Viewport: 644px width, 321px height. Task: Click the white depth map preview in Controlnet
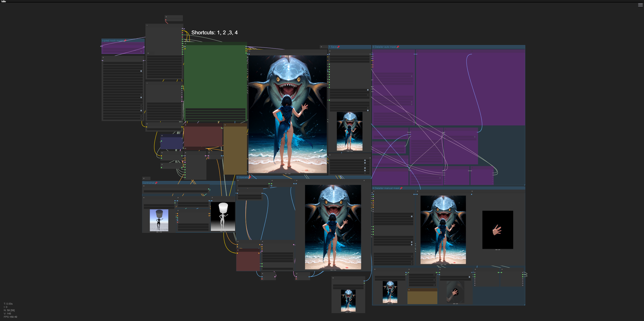223,217
